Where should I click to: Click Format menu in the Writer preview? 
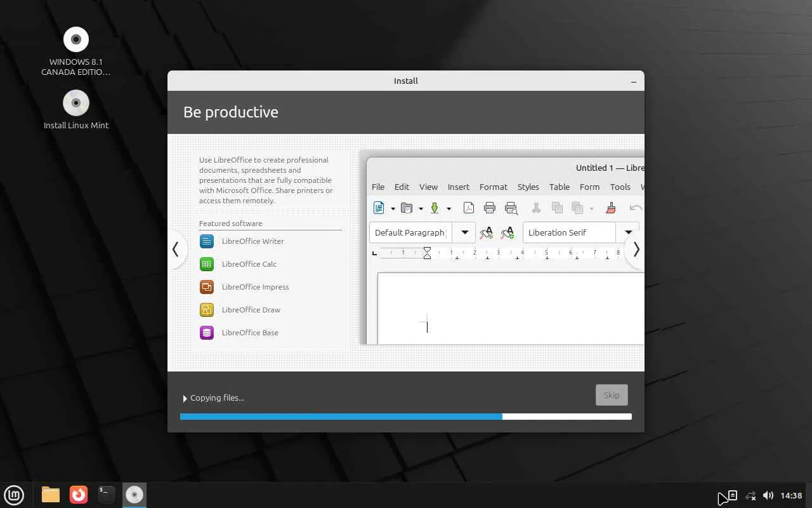click(494, 187)
